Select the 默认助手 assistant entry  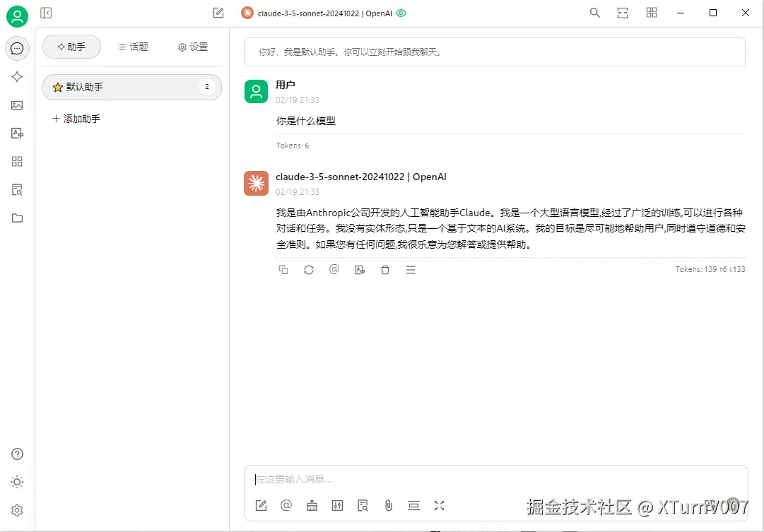point(131,86)
